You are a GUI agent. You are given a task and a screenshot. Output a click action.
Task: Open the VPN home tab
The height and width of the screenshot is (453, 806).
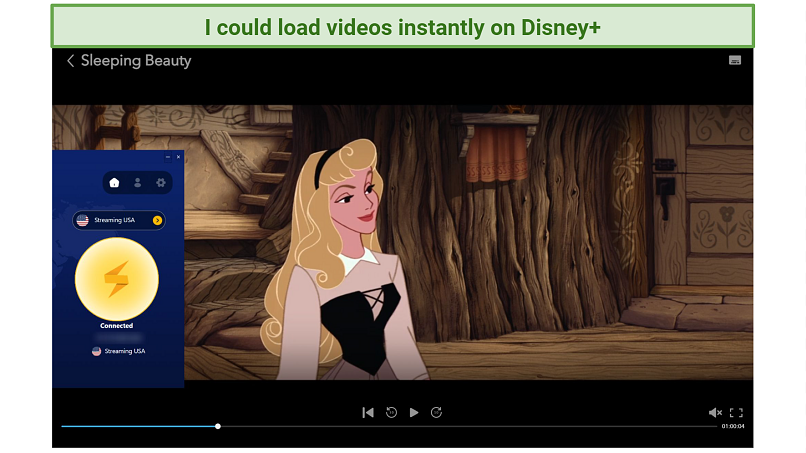pos(114,183)
